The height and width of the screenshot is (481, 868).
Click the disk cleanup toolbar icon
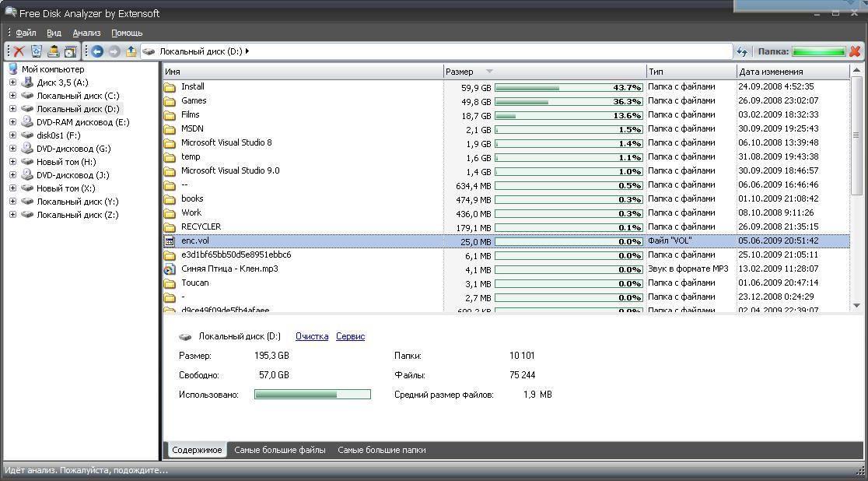pos(53,51)
